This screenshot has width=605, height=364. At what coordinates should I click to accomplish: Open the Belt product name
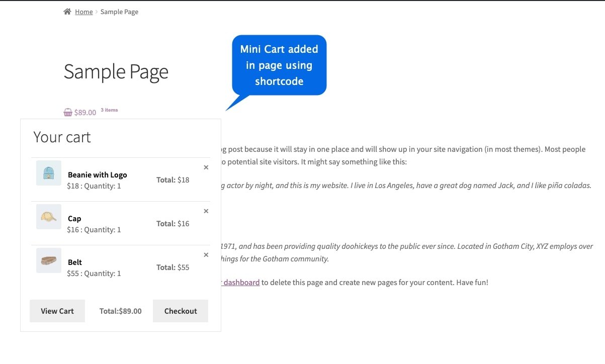[75, 262]
